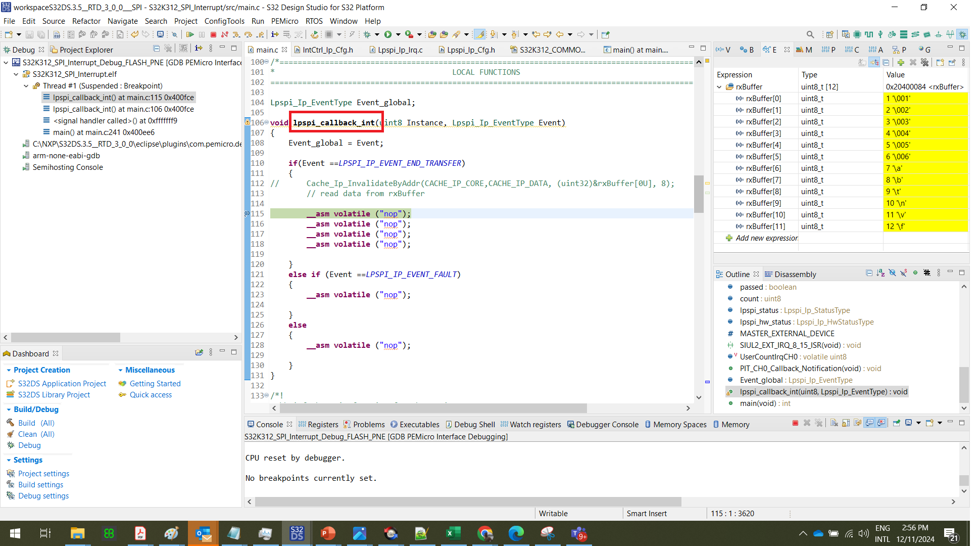
Task: Open the PEMicro menu
Action: click(x=284, y=21)
